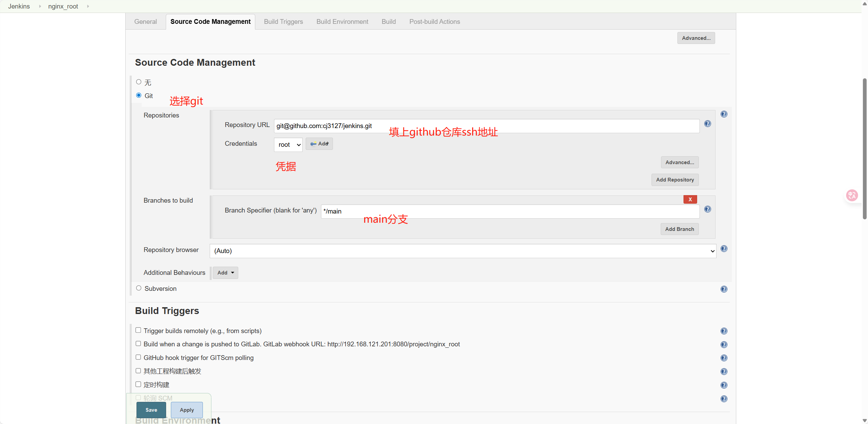Select Source Code Management tab
Screen dimensions: 868x424
210,21
